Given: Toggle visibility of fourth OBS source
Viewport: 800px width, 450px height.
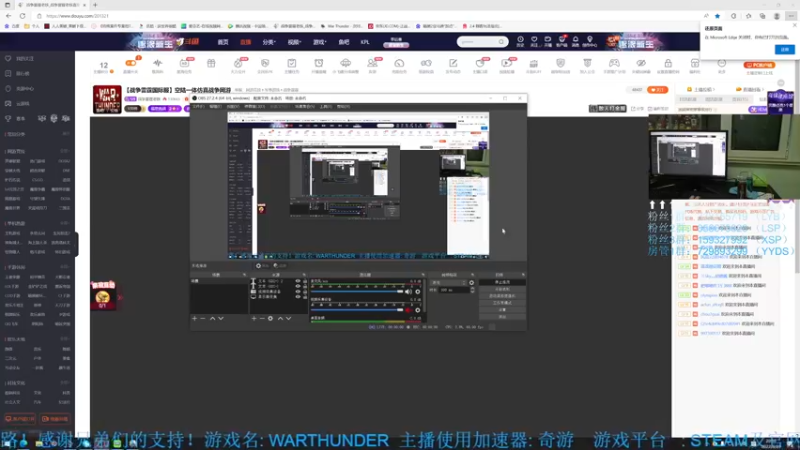Looking at the screenshot, I should 298,296.
